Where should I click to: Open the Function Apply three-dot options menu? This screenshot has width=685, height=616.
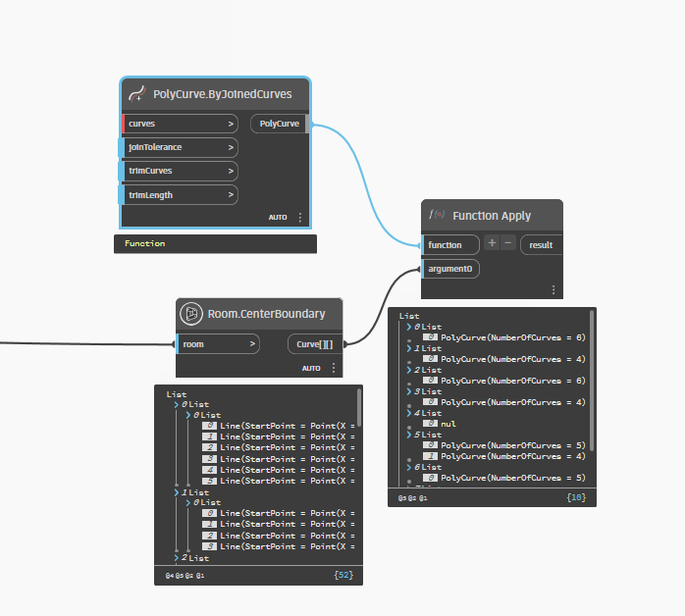point(553,289)
